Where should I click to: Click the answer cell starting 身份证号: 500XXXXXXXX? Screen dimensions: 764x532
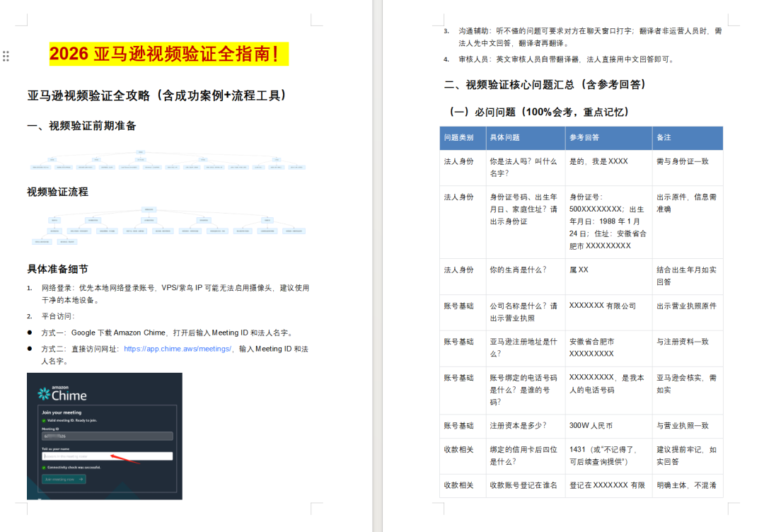(x=608, y=221)
